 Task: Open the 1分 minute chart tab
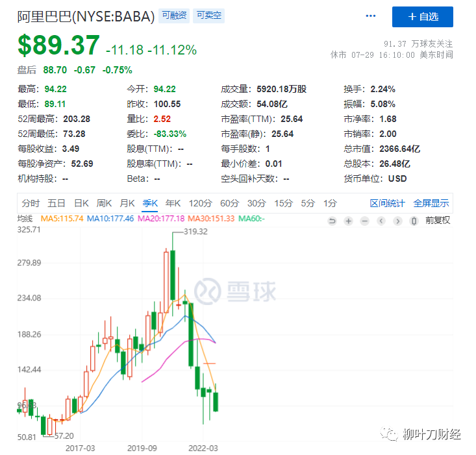(330, 203)
